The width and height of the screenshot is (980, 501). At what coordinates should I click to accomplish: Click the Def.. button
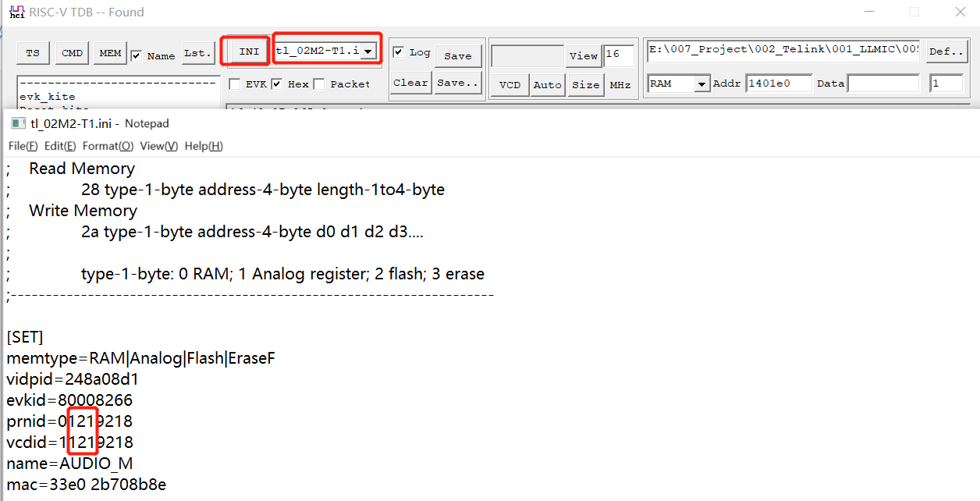pos(946,52)
